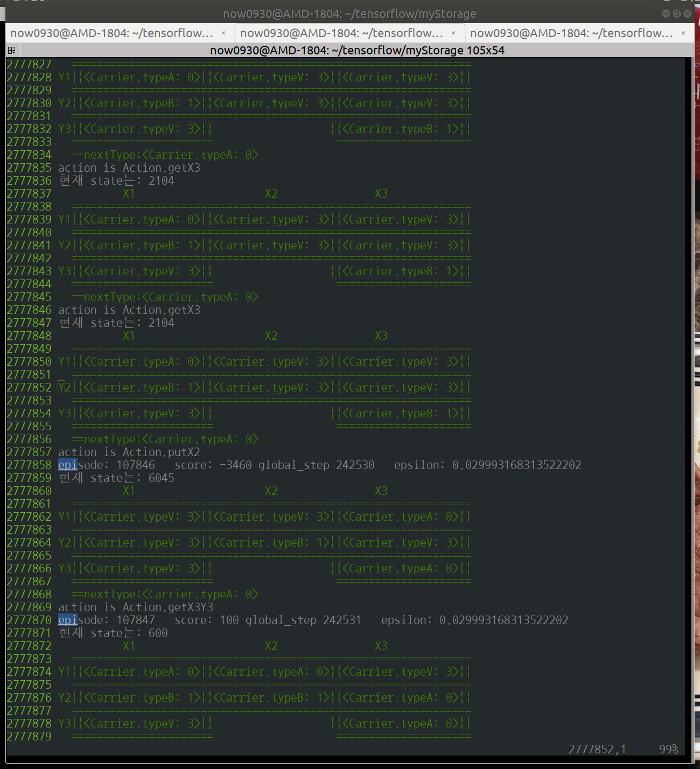Click the 'action is Action.putX2' line
The height and width of the screenshot is (769, 700).
pyautogui.click(x=129, y=452)
